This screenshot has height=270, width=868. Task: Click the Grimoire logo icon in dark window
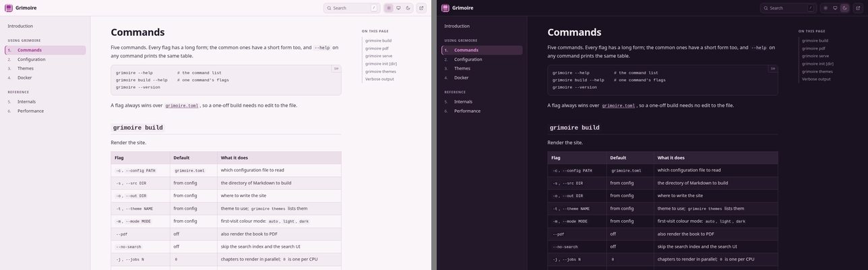[x=445, y=8]
